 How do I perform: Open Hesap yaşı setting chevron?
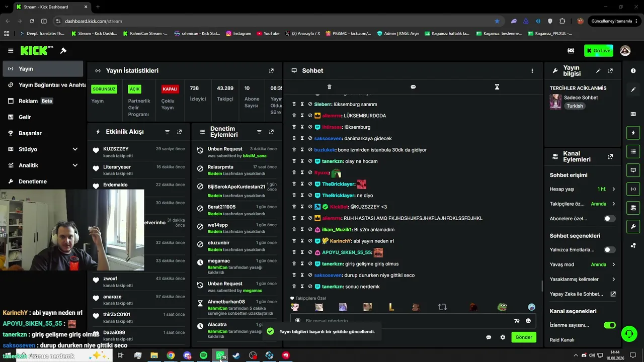point(613,189)
